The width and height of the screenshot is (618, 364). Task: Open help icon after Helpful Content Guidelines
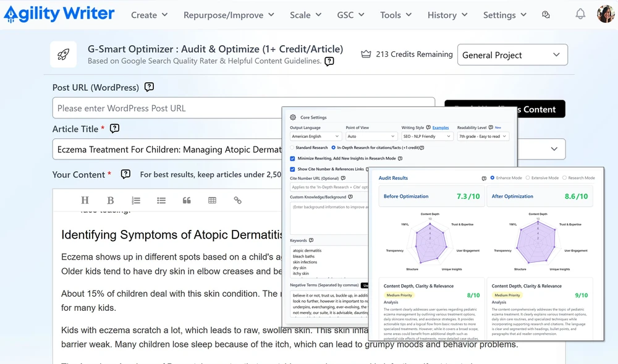pyautogui.click(x=329, y=61)
